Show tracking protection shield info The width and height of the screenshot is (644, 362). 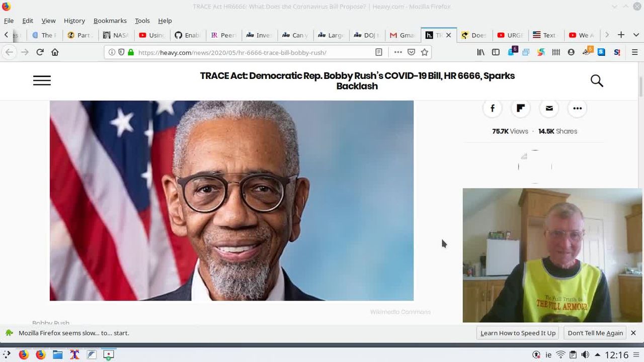click(x=121, y=52)
